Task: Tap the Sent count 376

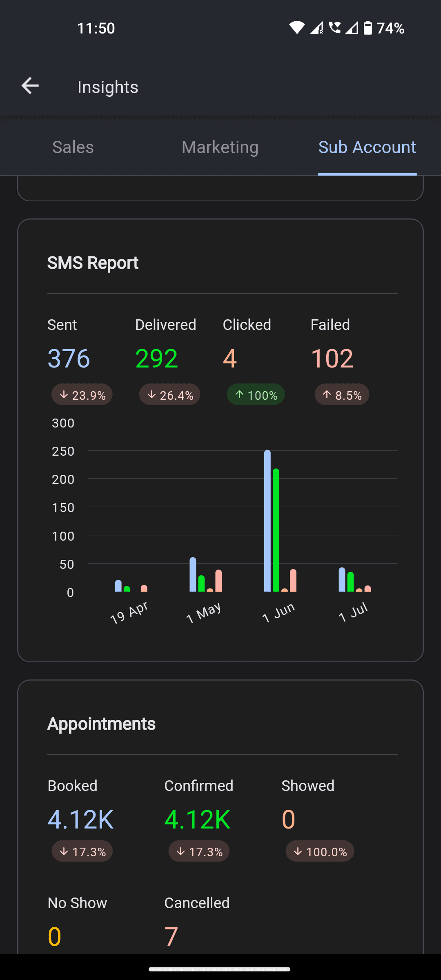Action: (69, 359)
